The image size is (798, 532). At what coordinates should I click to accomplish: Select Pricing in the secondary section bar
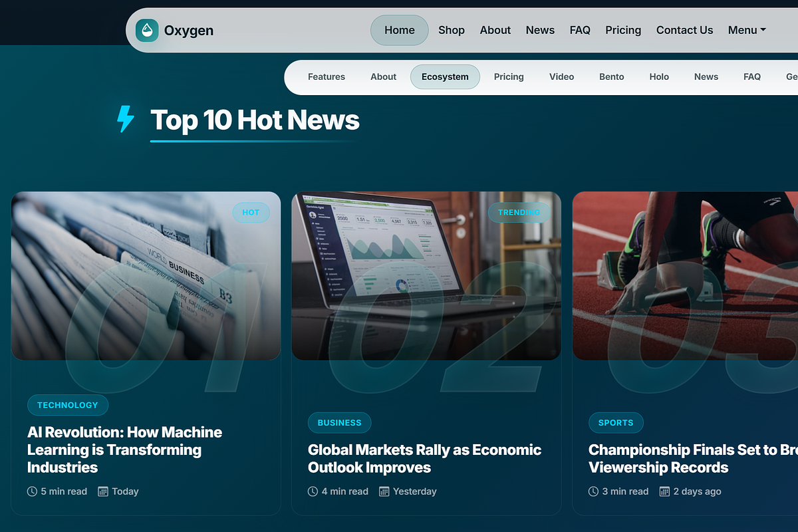(509, 76)
